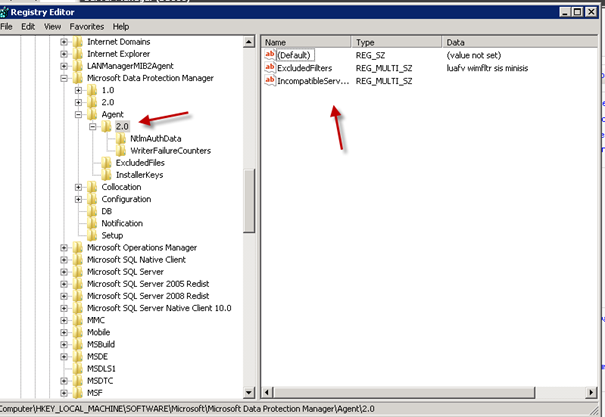Collapse the 2.0 key under Agent
The image size is (605, 417).
(93, 127)
